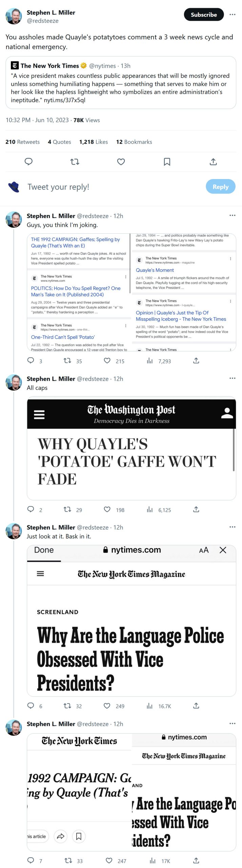View the 210 Retweets list
Screen dimensions: 242x868
23,142
